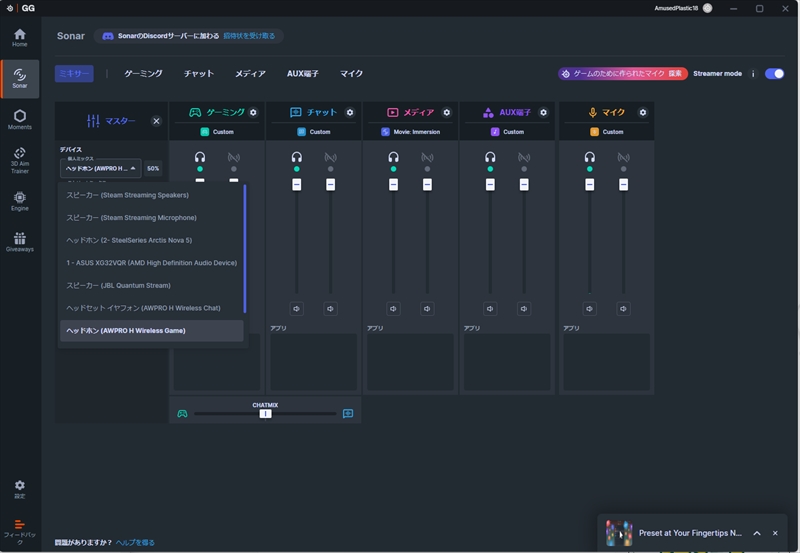Click the ゲームのために作られたマイク 探索 banner
The width and height of the screenshot is (800, 553).
(622, 74)
